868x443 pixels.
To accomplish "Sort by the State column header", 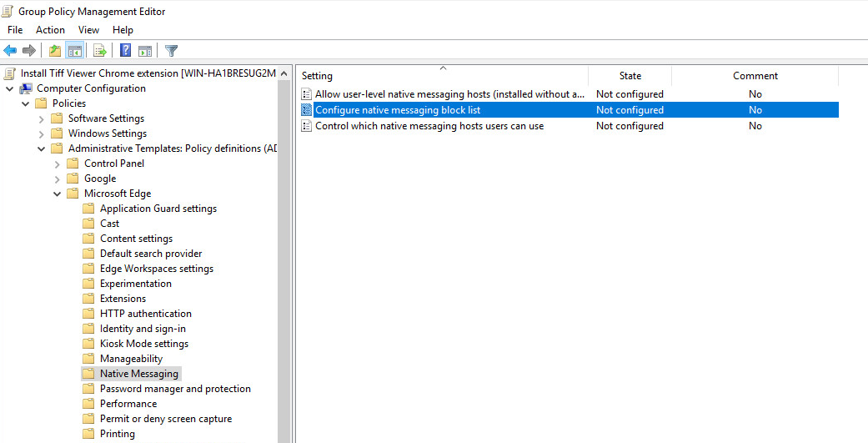I will pos(630,76).
